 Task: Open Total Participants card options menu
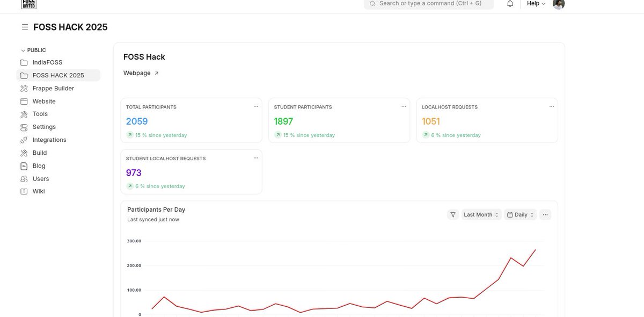pyautogui.click(x=255, y=106)
